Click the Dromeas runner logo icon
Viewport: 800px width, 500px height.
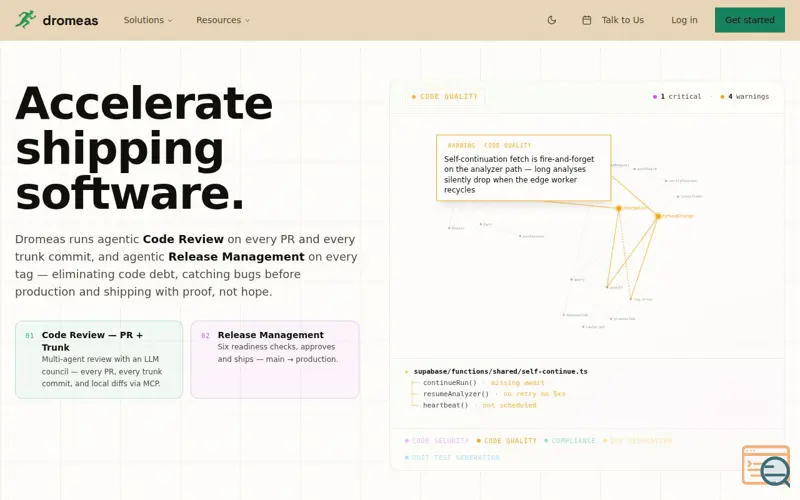pyautogui.click(x=25, y=20)
